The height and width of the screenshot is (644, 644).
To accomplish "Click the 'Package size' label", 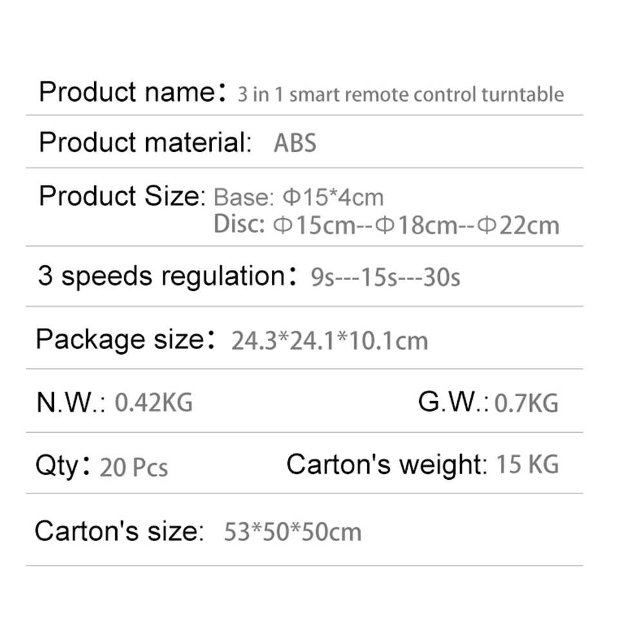I will 126,339.
